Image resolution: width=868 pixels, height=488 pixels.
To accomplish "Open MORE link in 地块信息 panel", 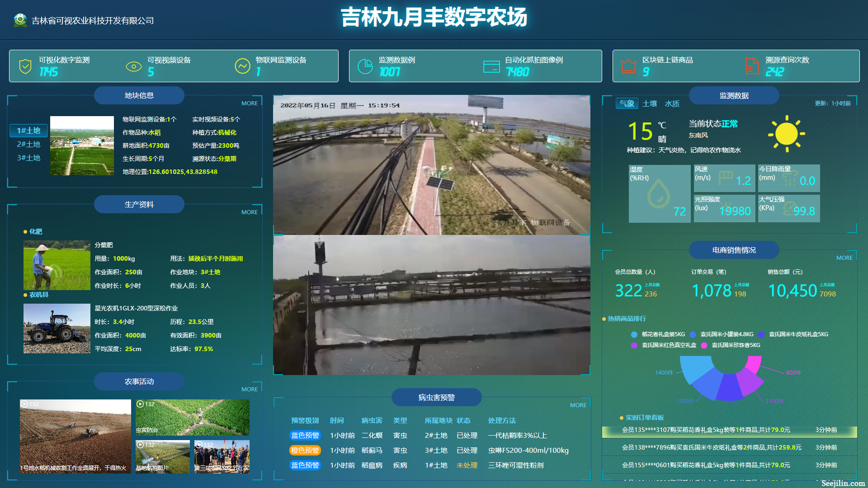I will pos(249,103).
